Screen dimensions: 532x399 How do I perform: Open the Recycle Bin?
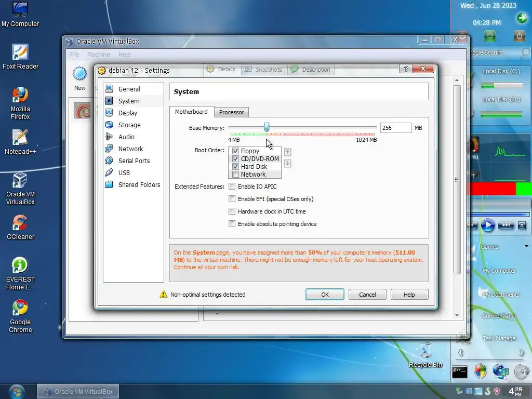pos(425,355)
